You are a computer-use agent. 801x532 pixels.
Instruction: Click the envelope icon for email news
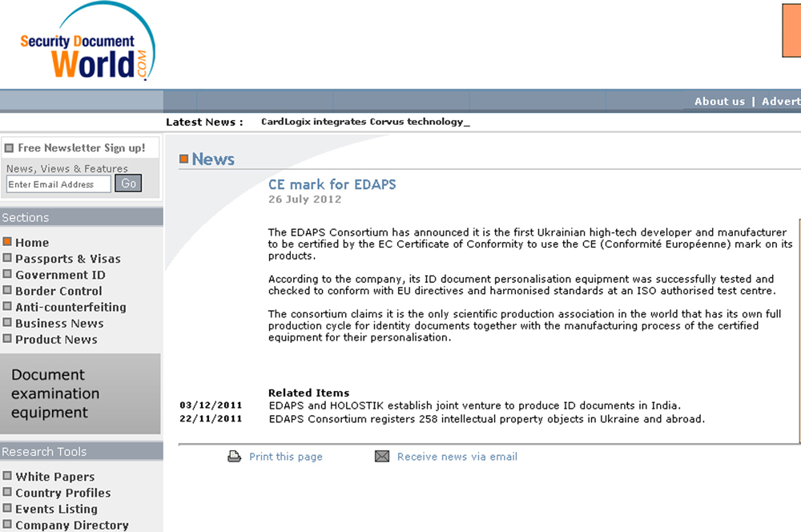point(382,457)
